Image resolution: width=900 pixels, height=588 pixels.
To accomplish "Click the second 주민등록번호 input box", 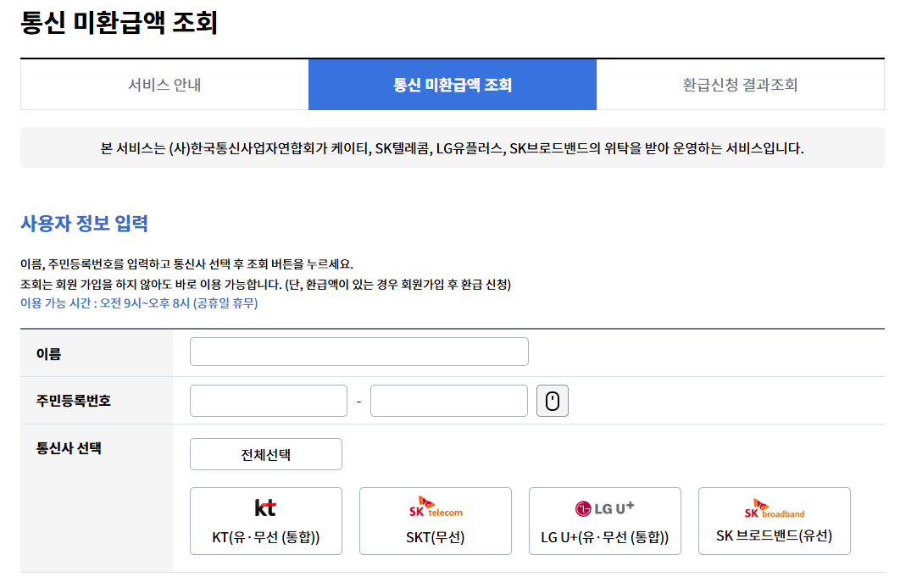I will (448, 400).
